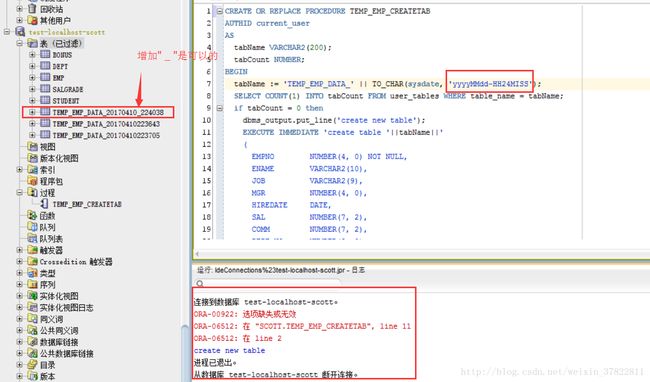Expand the 版本 editions node
650x382 pixels.
[19, 376]
